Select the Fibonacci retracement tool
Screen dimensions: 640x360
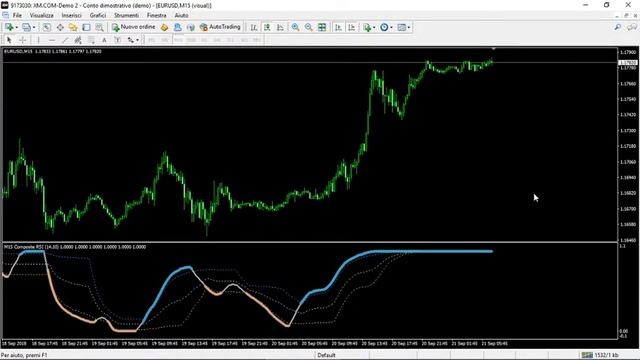[x=91, y=40]
